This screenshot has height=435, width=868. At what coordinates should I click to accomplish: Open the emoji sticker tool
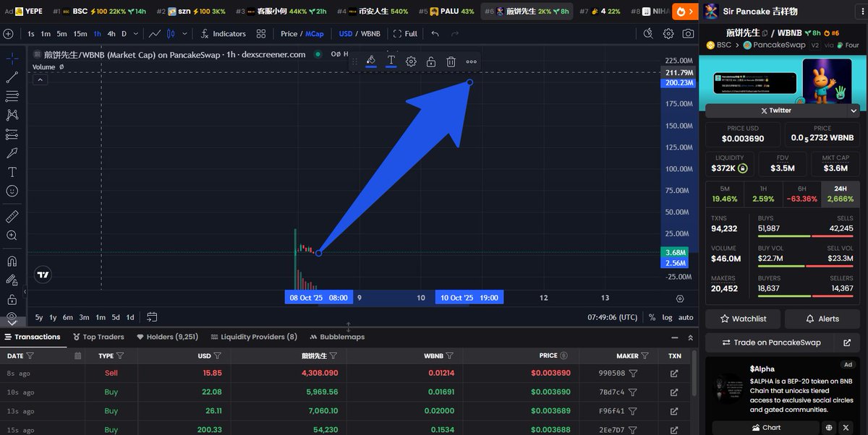click(12, 191)
